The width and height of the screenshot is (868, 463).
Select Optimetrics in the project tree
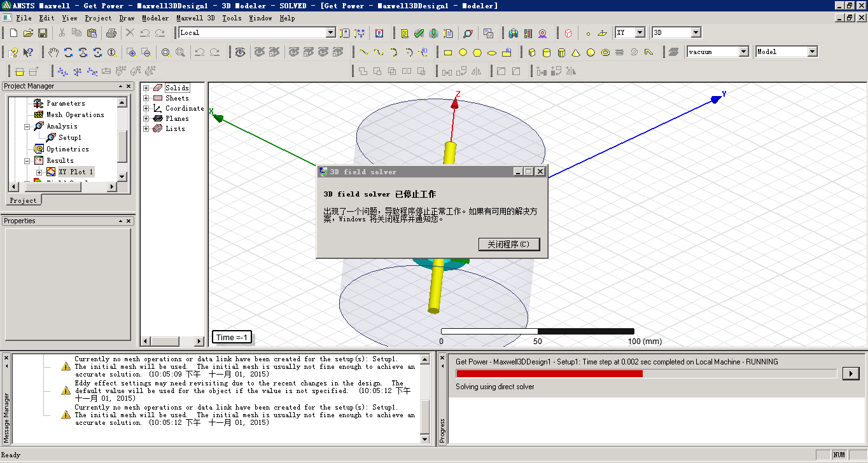pyautogui.click(x=67, y=149)
